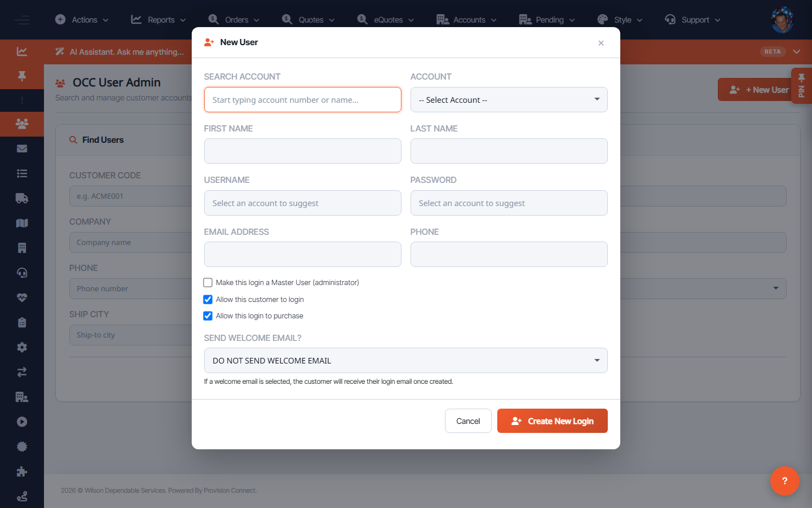Viewport: 812px width, 508px height.
Task: Open the Style menu
Action: coord(619,20)
